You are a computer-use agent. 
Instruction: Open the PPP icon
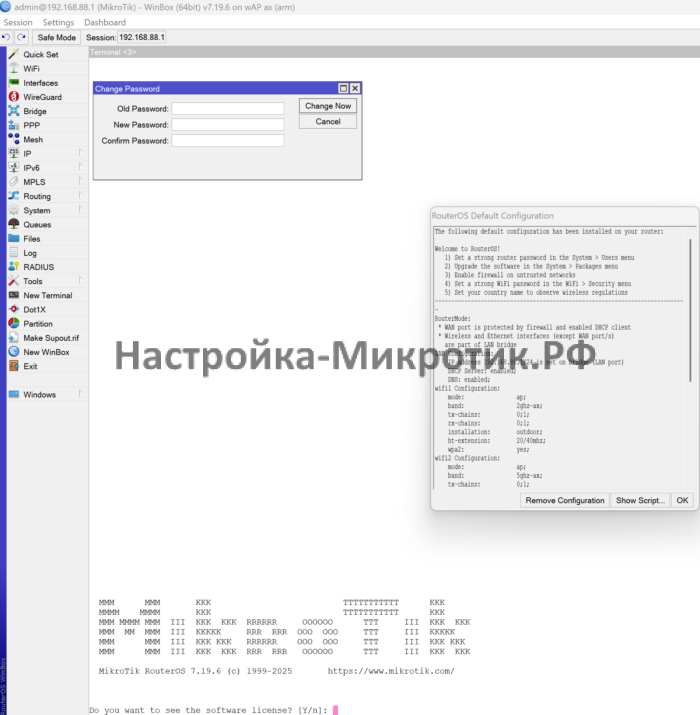click(x=14, y=125)
